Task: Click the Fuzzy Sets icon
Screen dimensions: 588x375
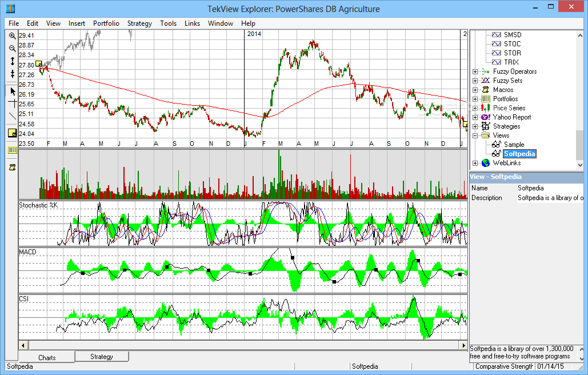Action: point(486,80)
